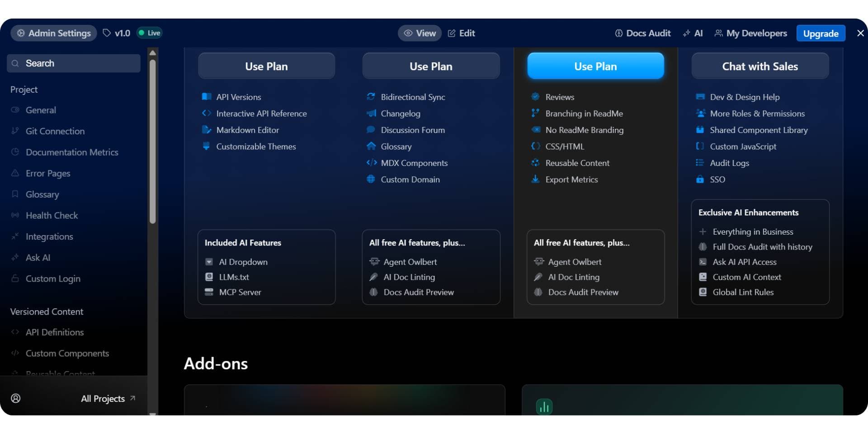Click the Docs Audit text label
Image resolution: width=868 pixels, height=434 pixels.
(648, 33)
